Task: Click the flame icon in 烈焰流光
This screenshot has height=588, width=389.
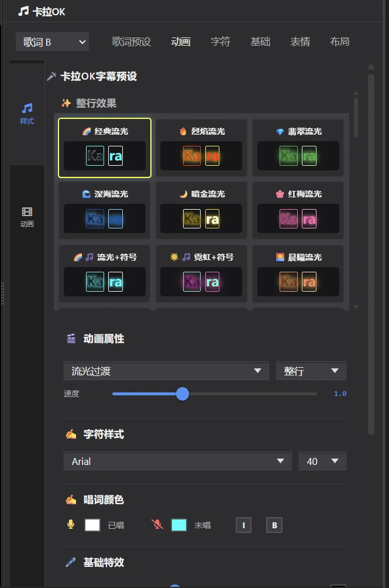Action: point(183,131)
